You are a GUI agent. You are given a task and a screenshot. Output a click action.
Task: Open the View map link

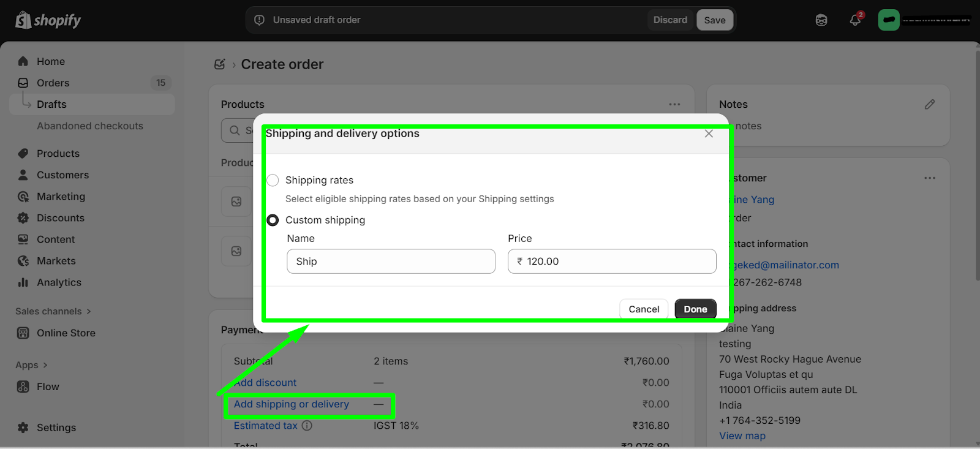point(742,436)
